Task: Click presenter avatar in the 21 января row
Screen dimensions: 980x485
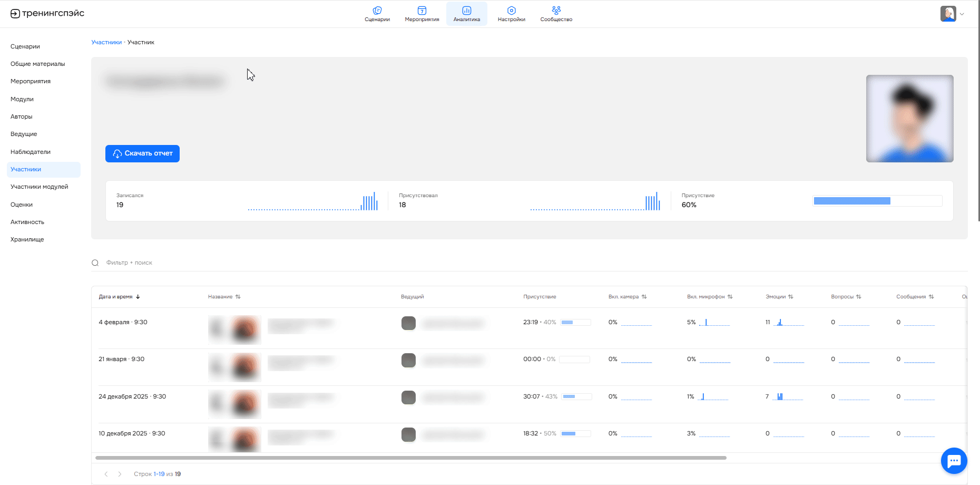Action: (x=408, y=361)
